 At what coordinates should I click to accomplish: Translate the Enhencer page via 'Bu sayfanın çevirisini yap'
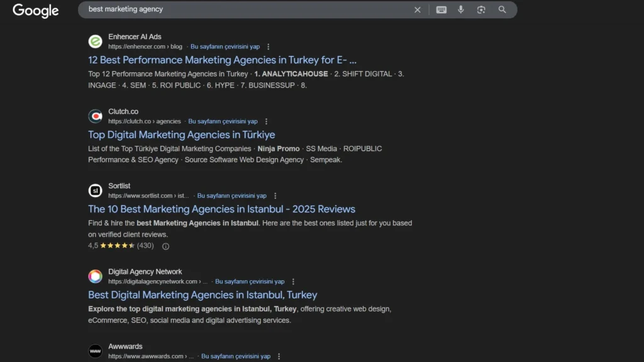tap(225, 47)
